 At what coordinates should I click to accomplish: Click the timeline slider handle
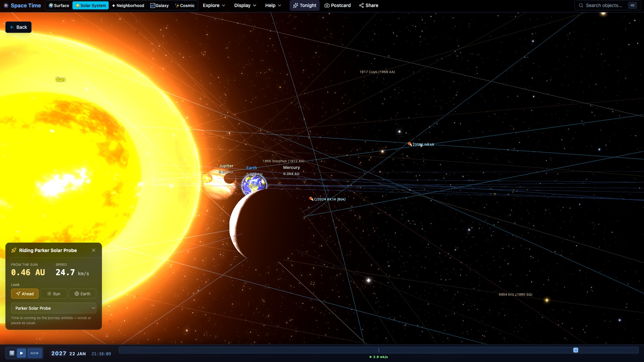point(576,350)
